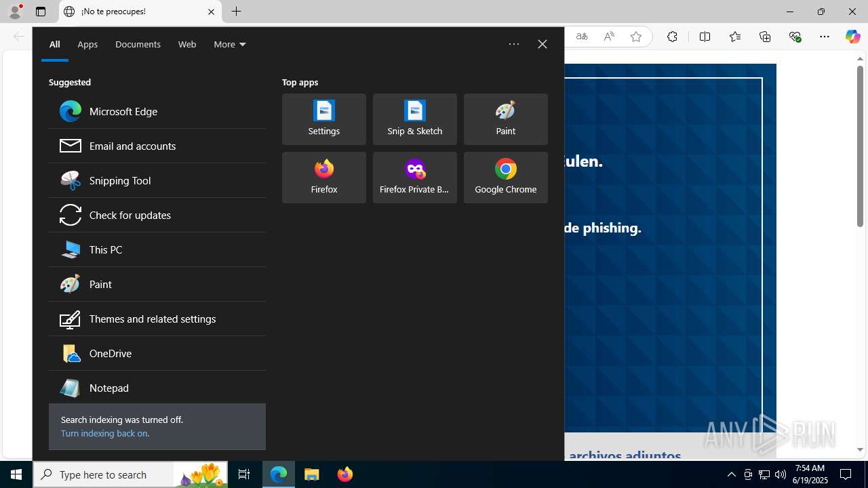
Task: Open Email and accounts suggestion
Action: coord(157,146)
